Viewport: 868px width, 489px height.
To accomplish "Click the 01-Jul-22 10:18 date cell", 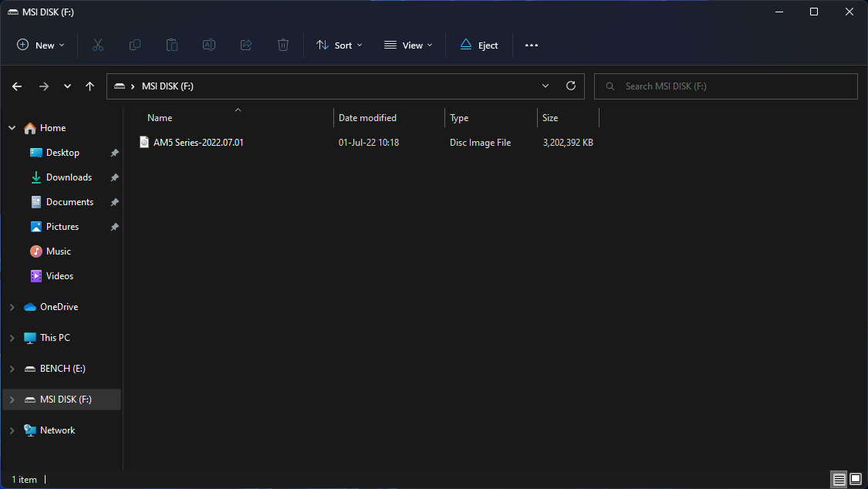I will [x=369, y=142].
